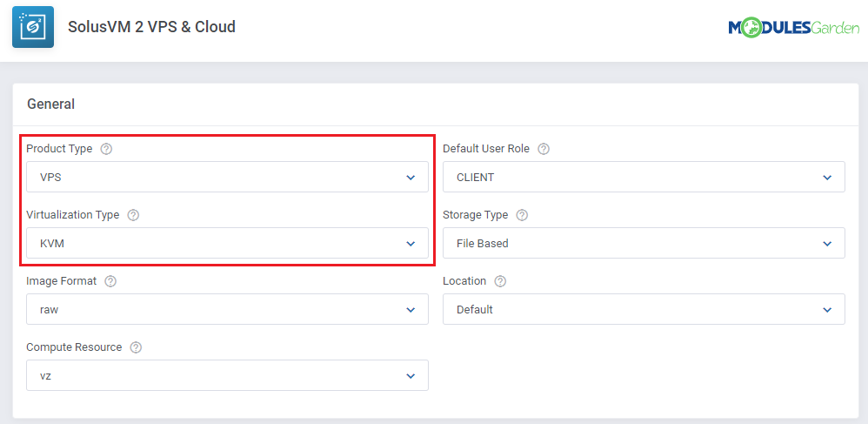Click the 'Compute Resource' label text

pos(74,347)
